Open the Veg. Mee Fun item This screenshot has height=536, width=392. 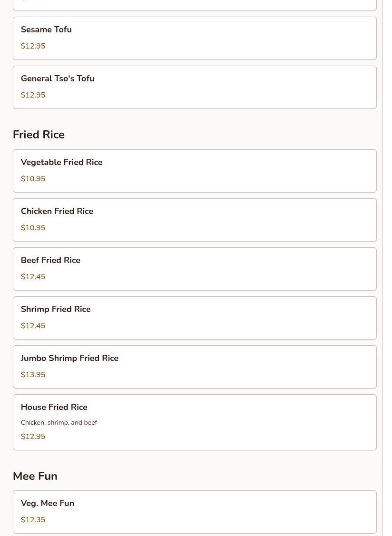click(x=195, y=512)
